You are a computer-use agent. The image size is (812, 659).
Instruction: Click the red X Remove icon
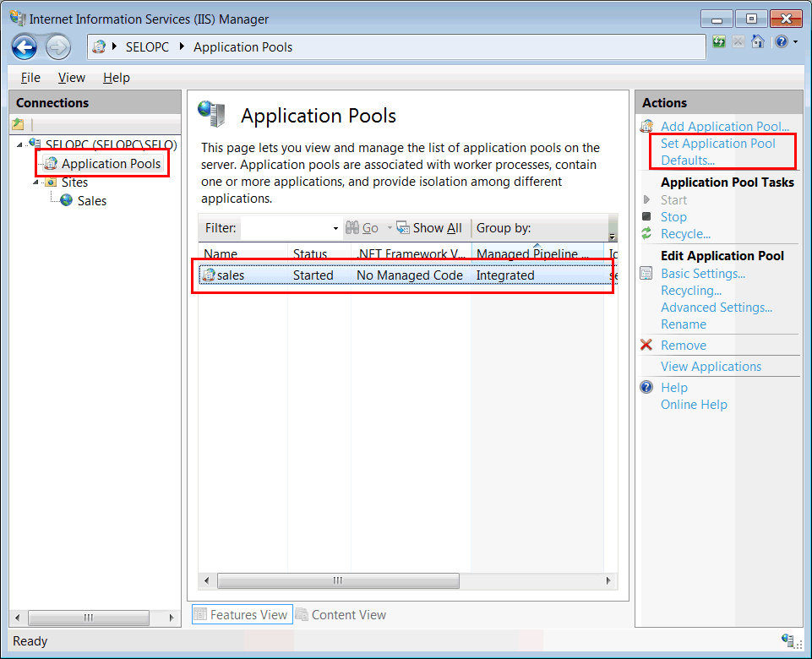click(646, 345)
